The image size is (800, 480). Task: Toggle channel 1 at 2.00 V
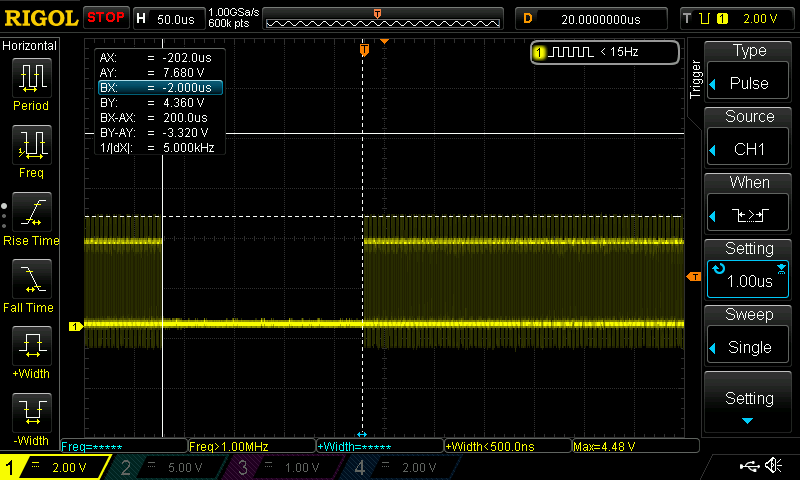click(x=54, y=467)
